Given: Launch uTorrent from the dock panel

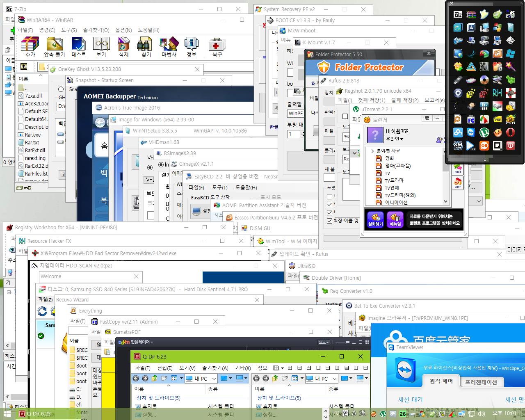Looking at the screenshot, I should click(x=484, y=132).
